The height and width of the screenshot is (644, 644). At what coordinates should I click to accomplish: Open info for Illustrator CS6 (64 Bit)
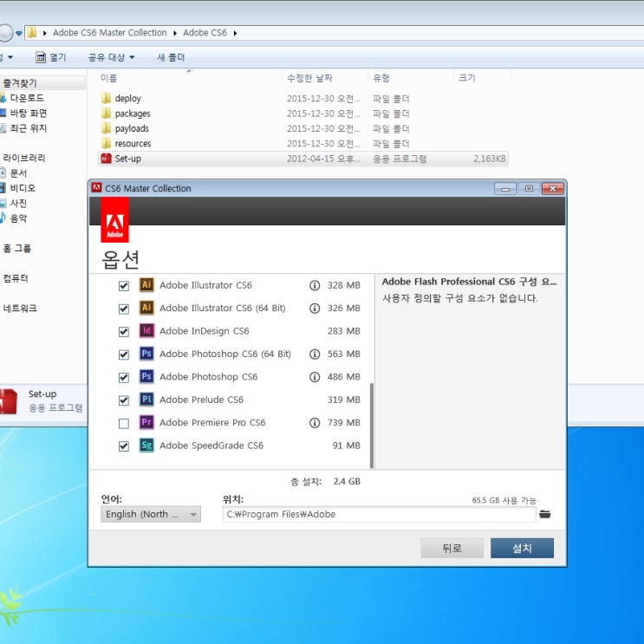pyautogui.click(x=315, y=308)
